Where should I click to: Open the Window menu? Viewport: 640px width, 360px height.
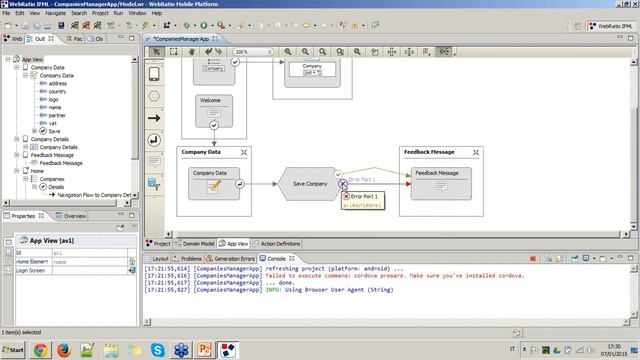pos(137,13)
